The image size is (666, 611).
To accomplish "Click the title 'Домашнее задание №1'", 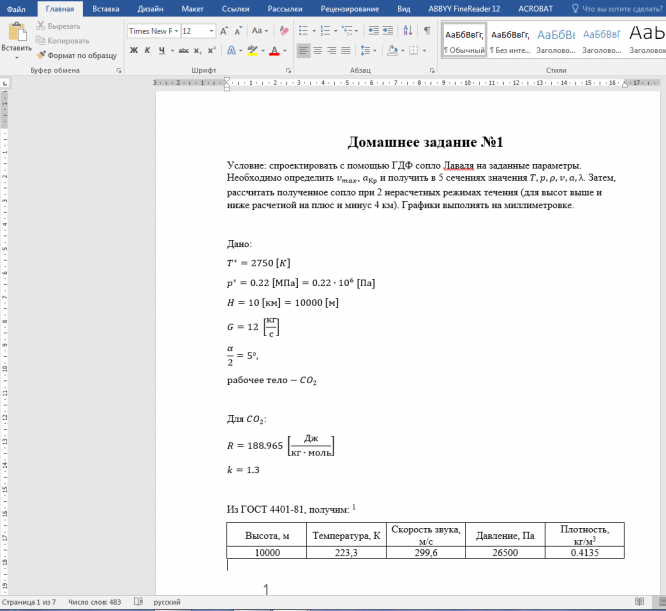I will (x=426, y=142).
